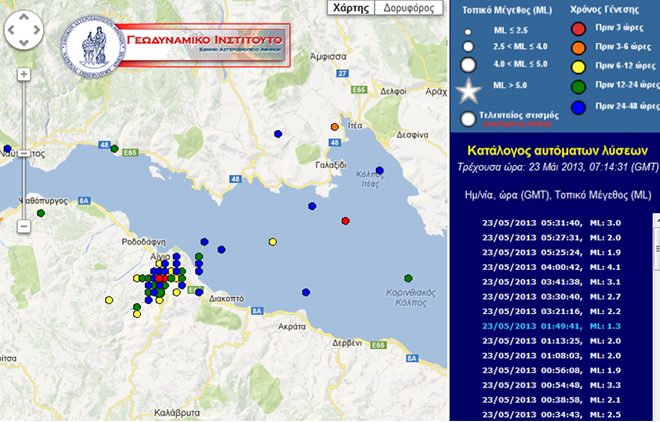Screen dimensions: 660x422
Task: Click the Κατάλογος αυτόματων λύσεων heading
Action: click(x=553, y=147)
